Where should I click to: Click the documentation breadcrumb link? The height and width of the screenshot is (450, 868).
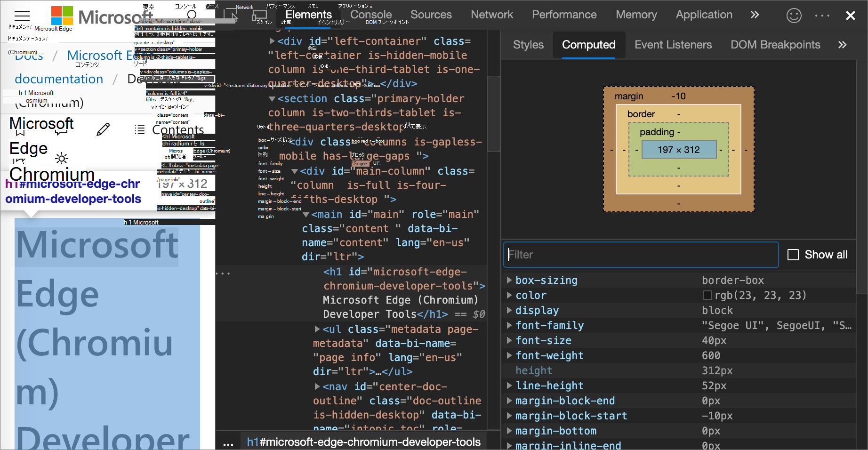tap(59, 79)
